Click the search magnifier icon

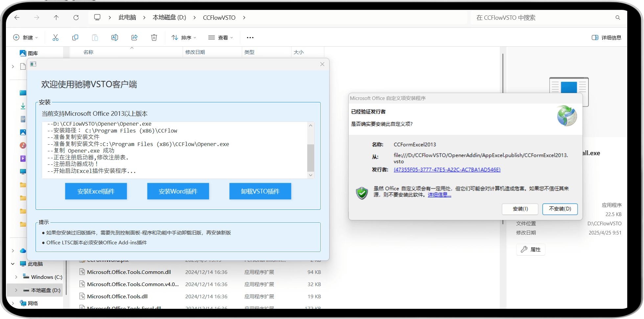click(x=618, y=18)
